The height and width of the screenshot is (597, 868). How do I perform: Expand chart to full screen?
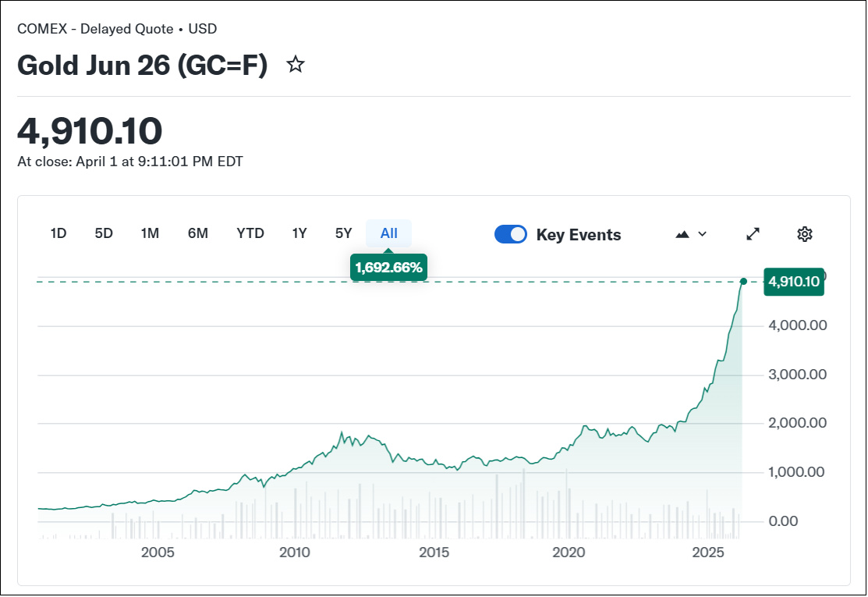(x=753, y=234)
